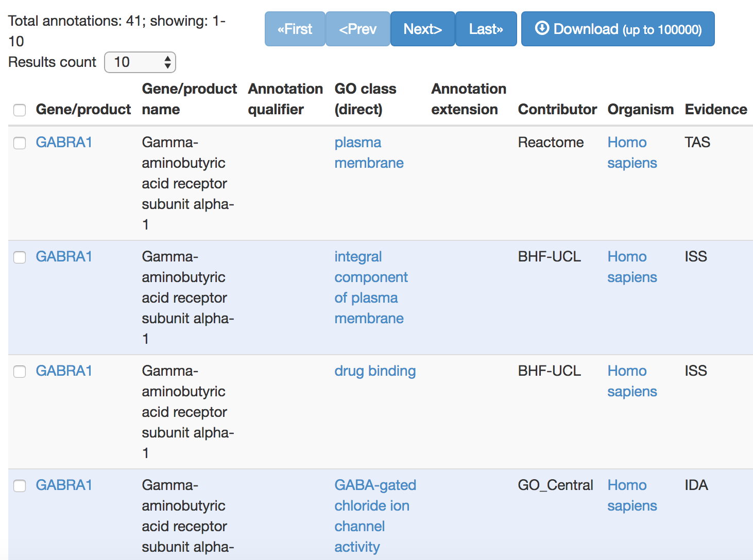Toggle the select-all checkbox in header
The image size is (753, 560).
[20, 110]
